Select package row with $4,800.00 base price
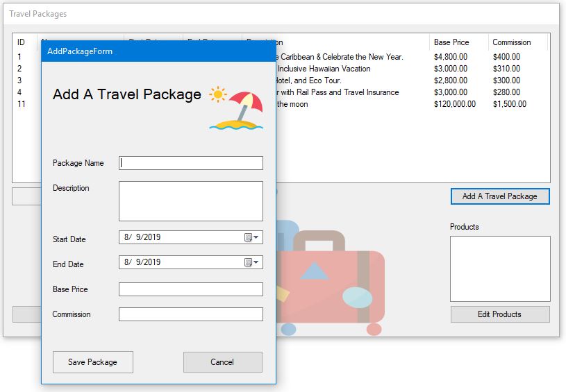The height and width of the screenshot is (392, 566). [450, 57]
